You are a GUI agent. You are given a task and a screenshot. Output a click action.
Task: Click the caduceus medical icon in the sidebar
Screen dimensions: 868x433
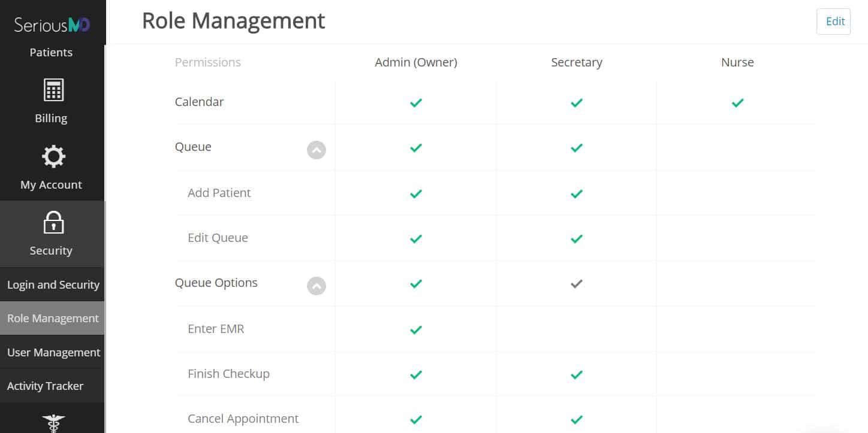point(53,423)
